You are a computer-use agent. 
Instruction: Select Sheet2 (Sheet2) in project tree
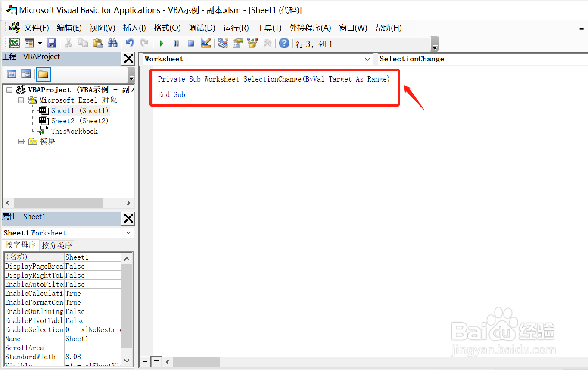tap(80, 121)
